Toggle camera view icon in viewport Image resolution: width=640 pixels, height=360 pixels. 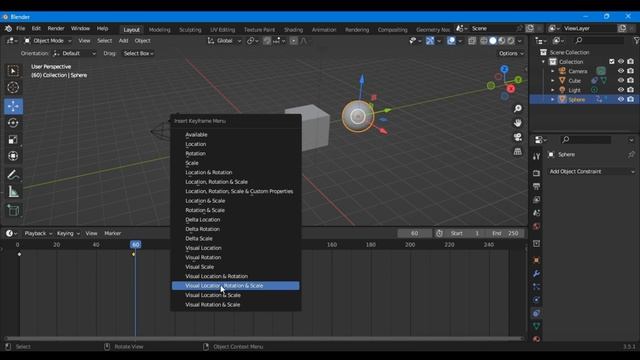point(518,137)
